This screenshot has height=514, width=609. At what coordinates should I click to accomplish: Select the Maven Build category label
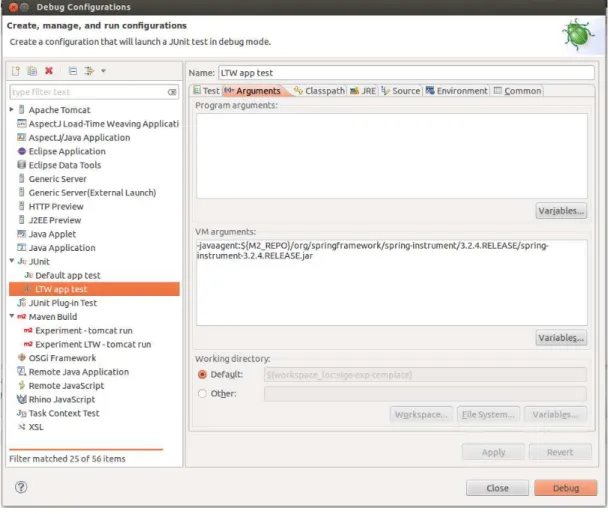(53, 317)
